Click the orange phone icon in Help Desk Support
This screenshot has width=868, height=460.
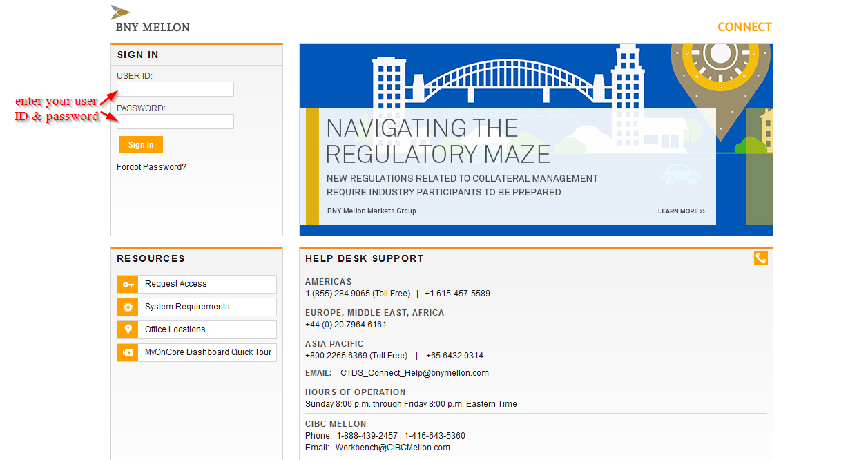coord(760,258)
